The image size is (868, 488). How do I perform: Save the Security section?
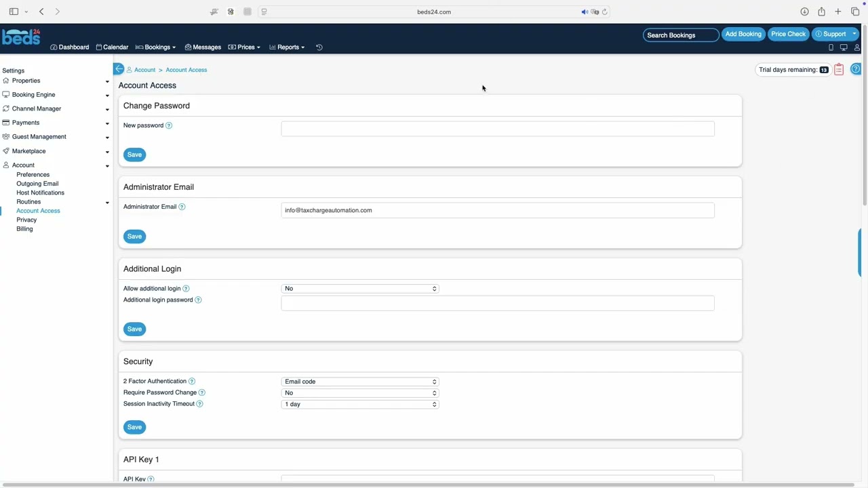pyautogui.click(x=134, y=427)
